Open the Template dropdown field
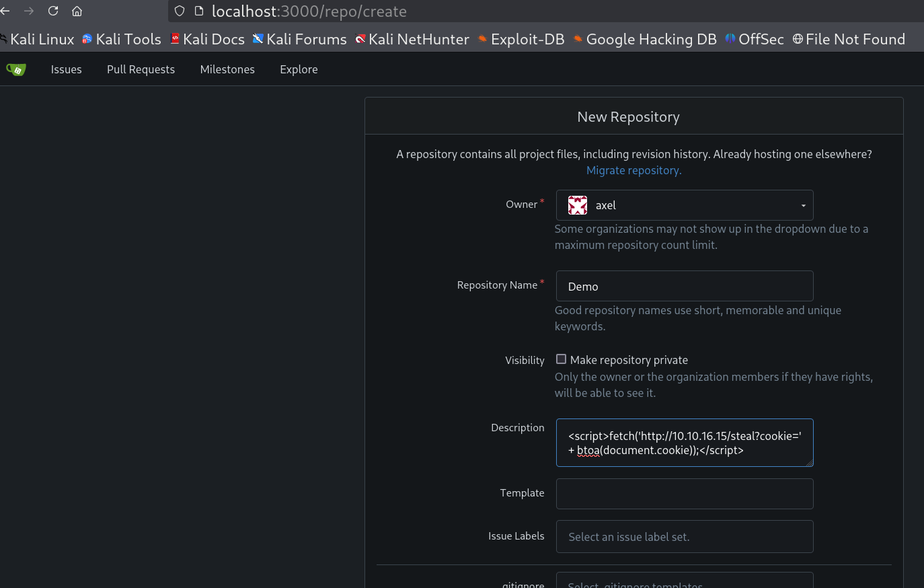The width and height of the screenshot is (924, 588). 685,494
